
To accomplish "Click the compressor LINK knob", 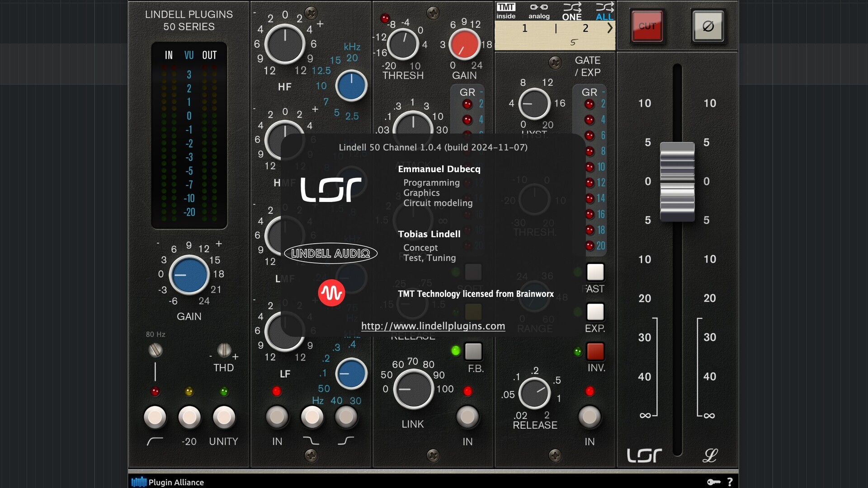I will pyautogui.click(x=413, y=389).
